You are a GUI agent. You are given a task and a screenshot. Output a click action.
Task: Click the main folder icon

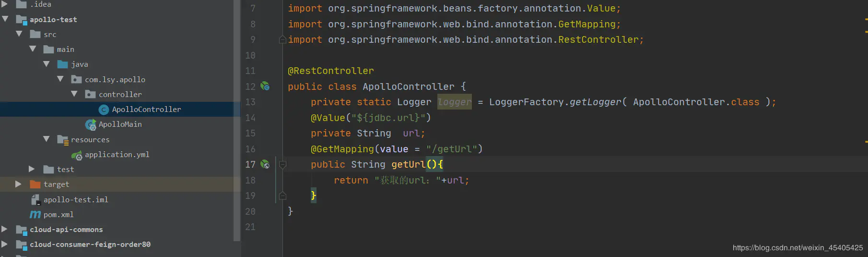pos(48,49)
